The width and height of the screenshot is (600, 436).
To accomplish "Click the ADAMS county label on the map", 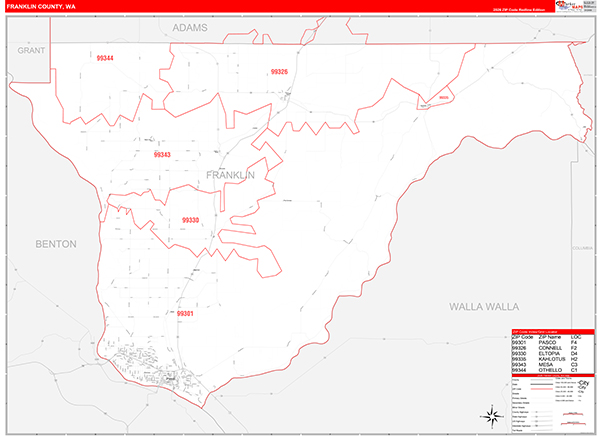I will point(190,28).
